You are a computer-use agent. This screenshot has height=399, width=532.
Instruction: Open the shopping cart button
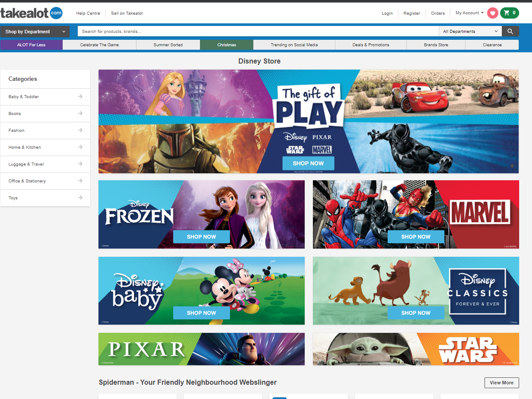point(510,13)
